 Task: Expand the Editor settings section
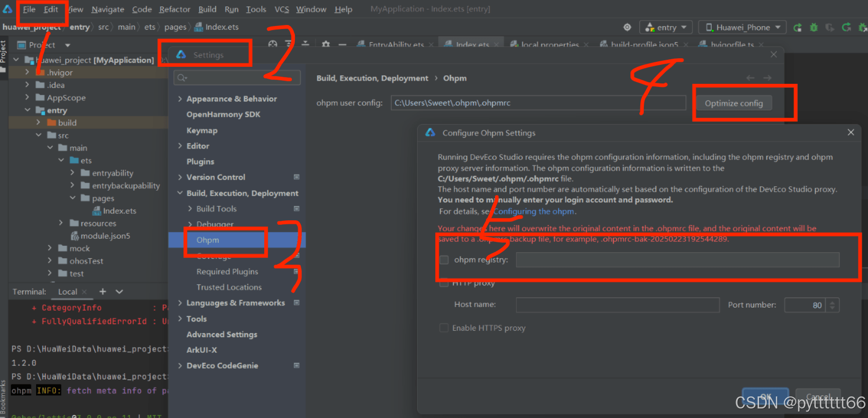click(180, 146)
